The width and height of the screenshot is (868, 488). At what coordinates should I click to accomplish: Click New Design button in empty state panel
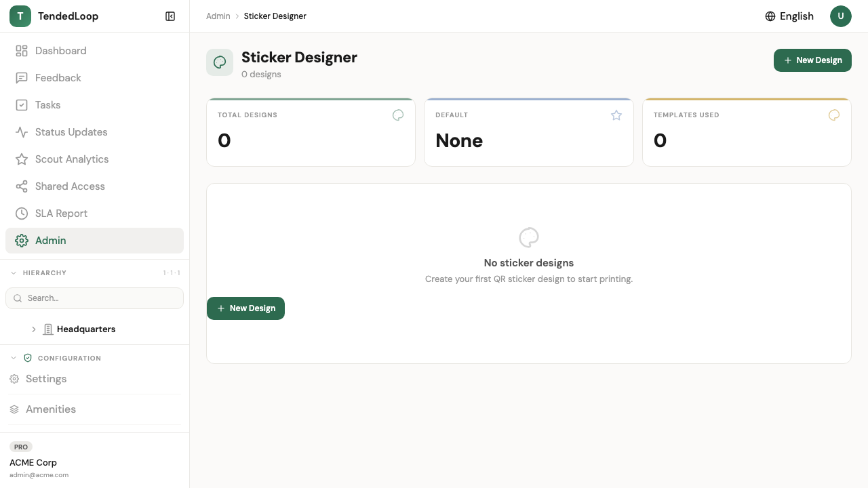tap(245, 308)
